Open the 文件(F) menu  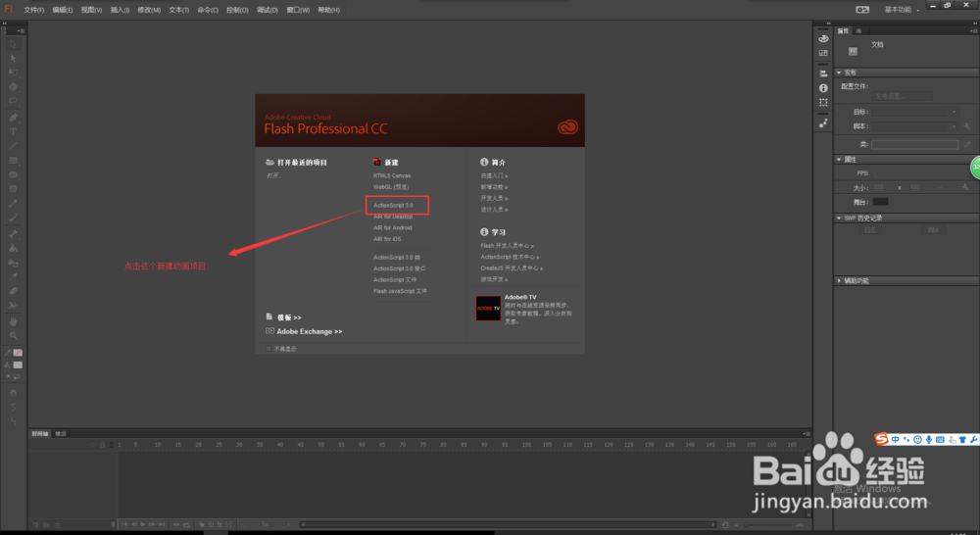pyautogui.click(x=33, y=10)
